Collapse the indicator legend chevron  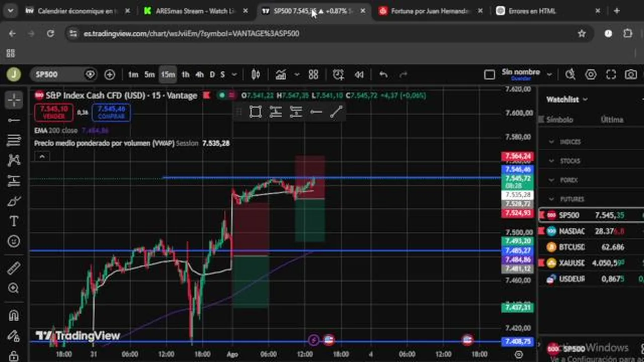coord(42,157)
